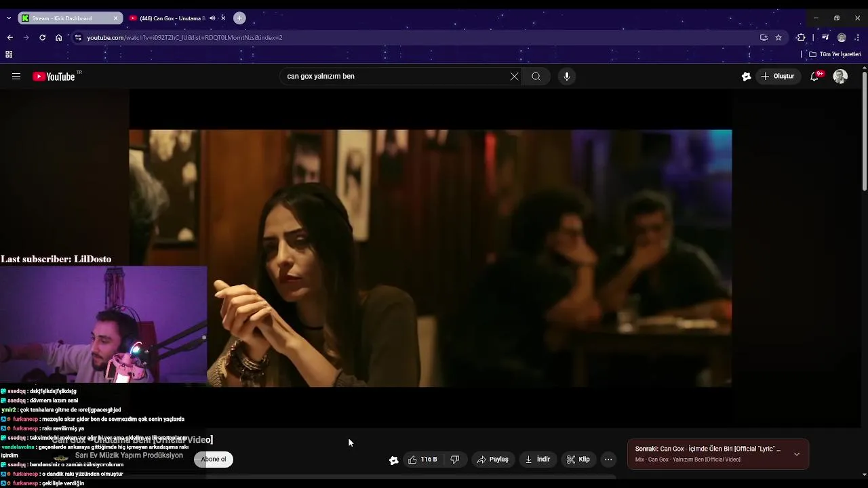Screen dimensions: 868x488
Task: Mute the YouTube tab via speaker icon
Action: pos(212,18)
